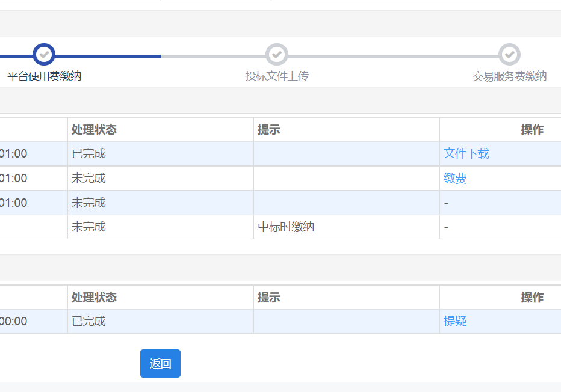Click 提示 header in the upper table
561x392 pixels.
[x=269, y=130]
